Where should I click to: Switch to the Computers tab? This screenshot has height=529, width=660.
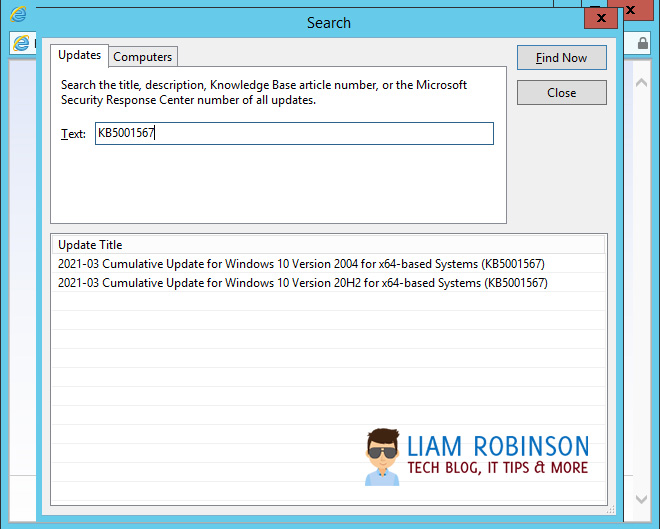[143, 57]
